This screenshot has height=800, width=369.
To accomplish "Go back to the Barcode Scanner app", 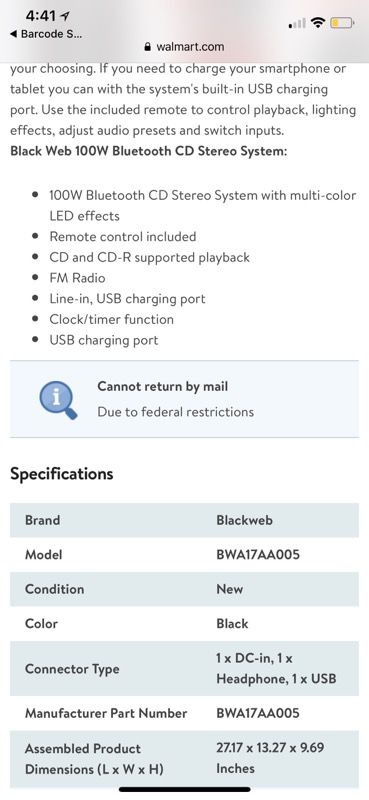I will 46,34.
